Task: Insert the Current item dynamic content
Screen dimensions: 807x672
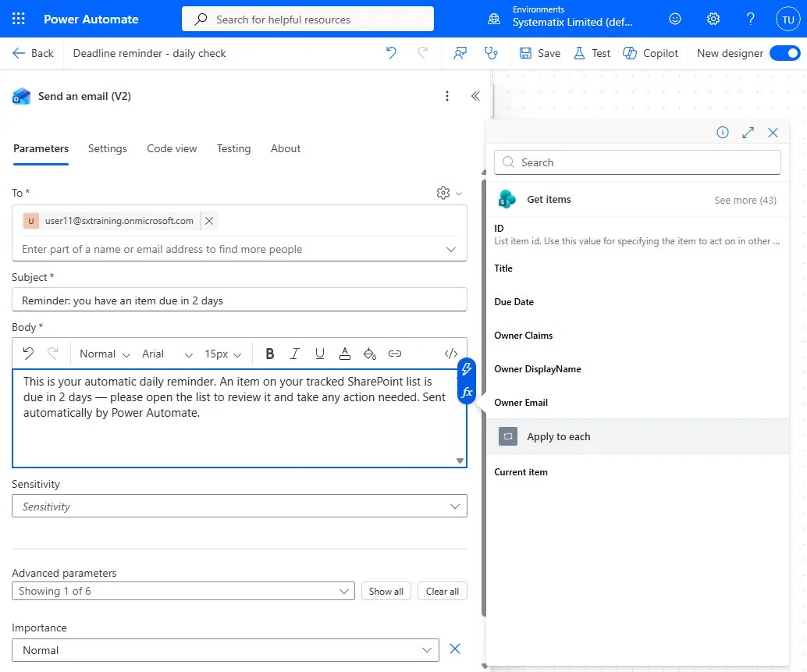Action: click(x=521, y=472)
